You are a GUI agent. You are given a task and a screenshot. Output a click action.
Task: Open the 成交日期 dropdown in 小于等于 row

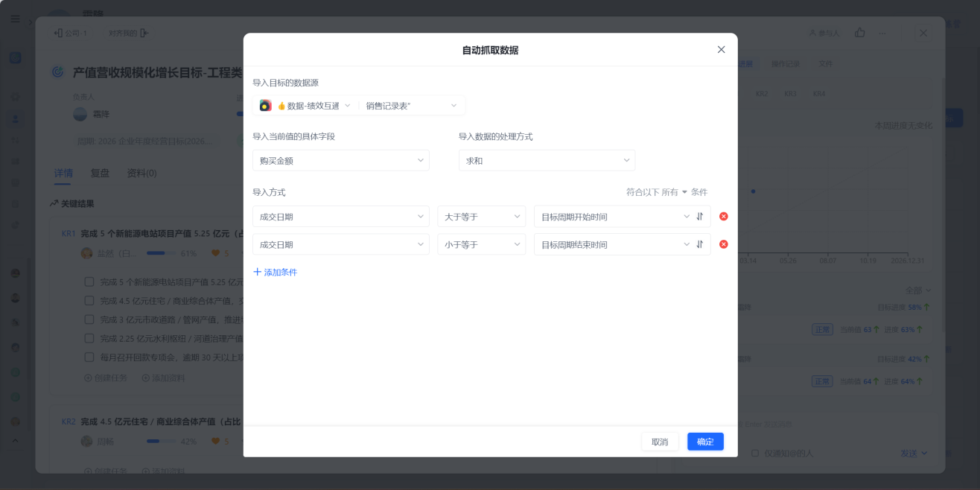coord(341,244)
